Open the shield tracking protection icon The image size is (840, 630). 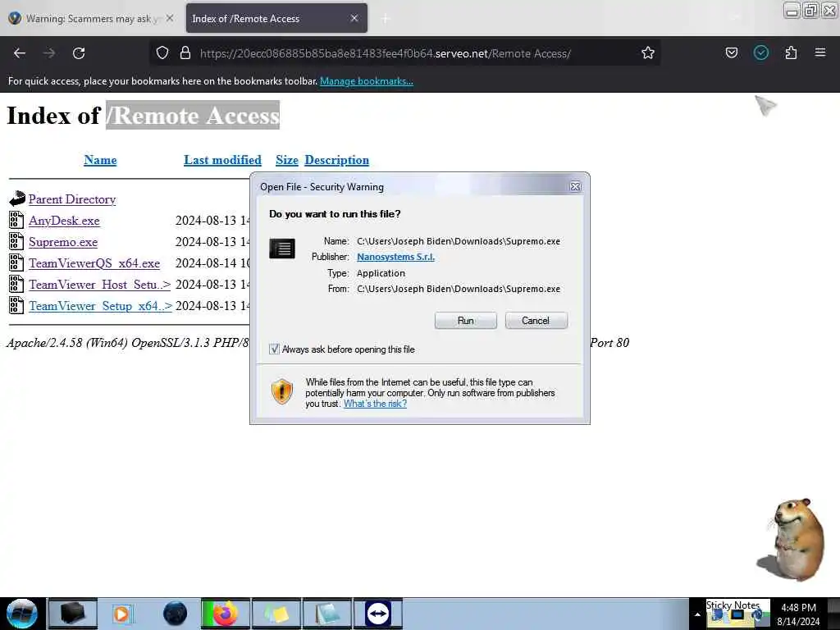pyautogui.click(x=162, y=53)
